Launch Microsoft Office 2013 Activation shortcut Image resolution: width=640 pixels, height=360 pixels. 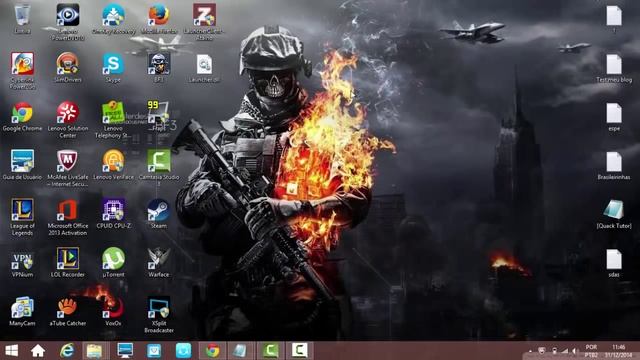(68, 217)
